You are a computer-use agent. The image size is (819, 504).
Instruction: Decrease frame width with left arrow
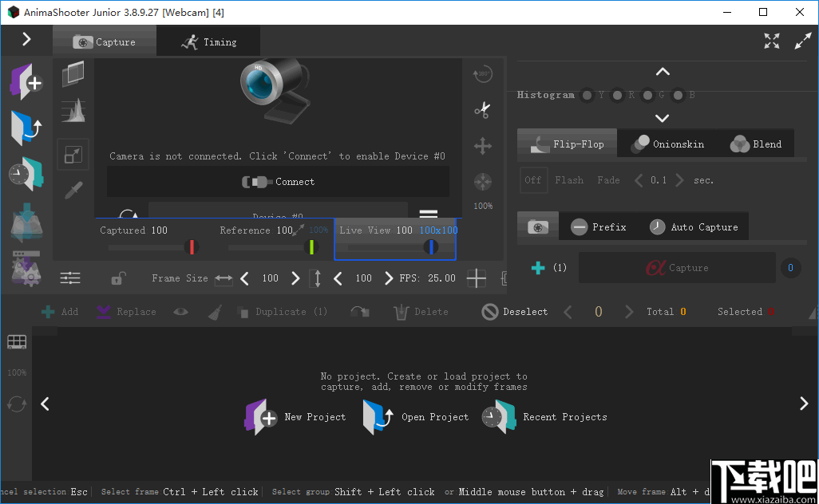[244, 278]
